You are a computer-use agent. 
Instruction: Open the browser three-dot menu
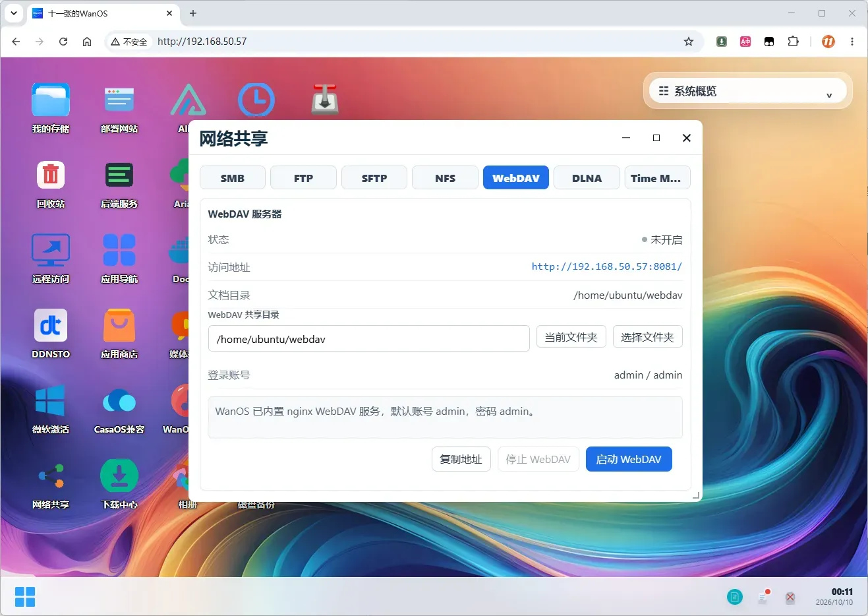[852, 42]
